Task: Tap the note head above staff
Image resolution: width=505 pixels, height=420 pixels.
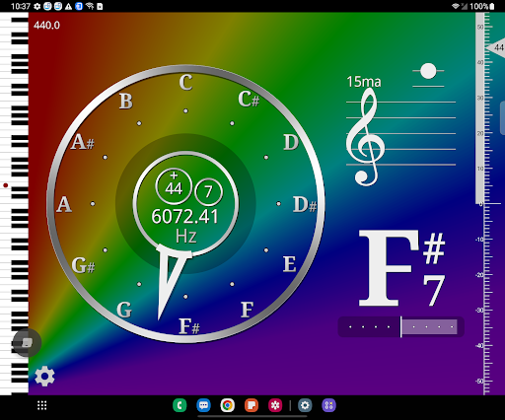Action: pos(428,71)
